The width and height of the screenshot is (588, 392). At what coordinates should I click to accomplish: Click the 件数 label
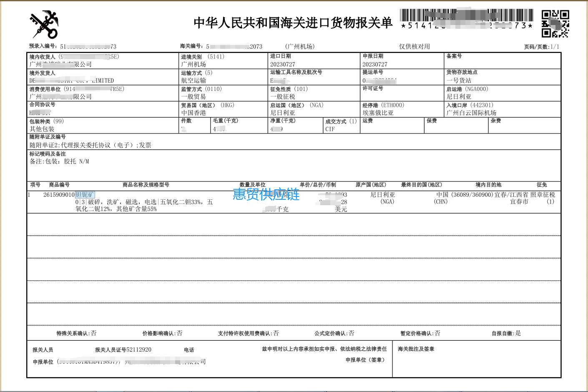pos(186,121)
